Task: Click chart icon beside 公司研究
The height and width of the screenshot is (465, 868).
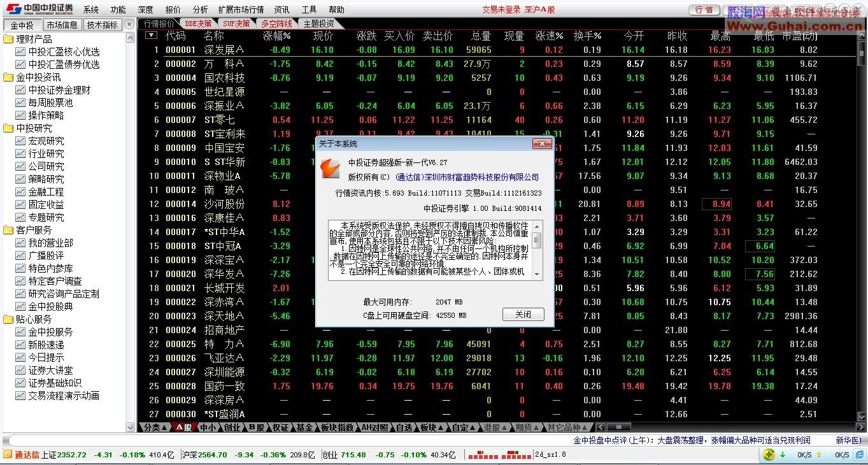Action: pos(20,167)
